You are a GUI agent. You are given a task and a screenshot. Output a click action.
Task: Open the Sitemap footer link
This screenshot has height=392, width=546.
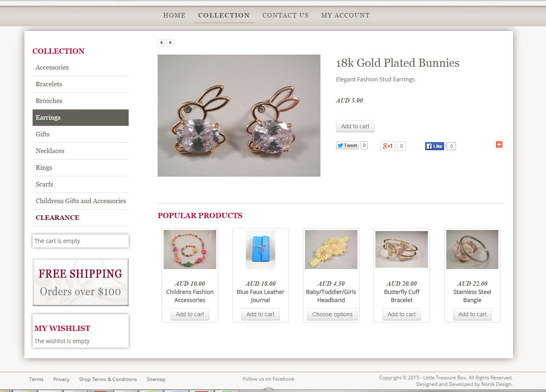click(156, 379)
